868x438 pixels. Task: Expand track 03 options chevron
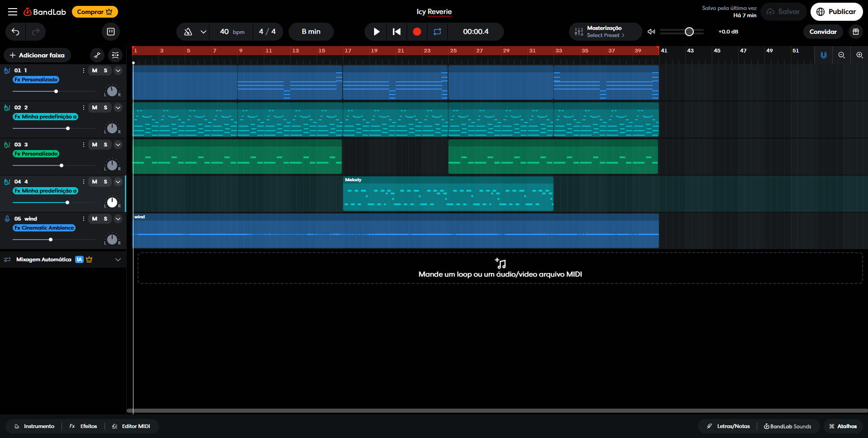pyautogui.click(x=118, y=145)
